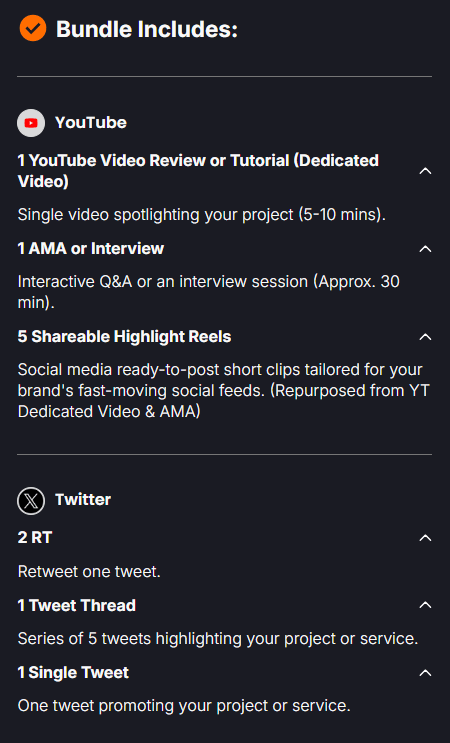Click the Retweet one tweet description
Viewport: 450px width, 743px height.
point(89,571)
